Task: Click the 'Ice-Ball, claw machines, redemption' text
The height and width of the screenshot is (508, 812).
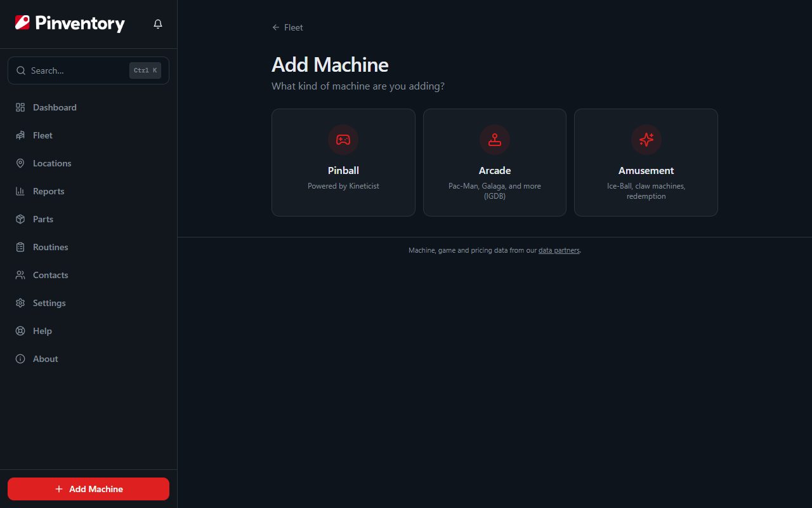Action: click(x=646, y=191)
